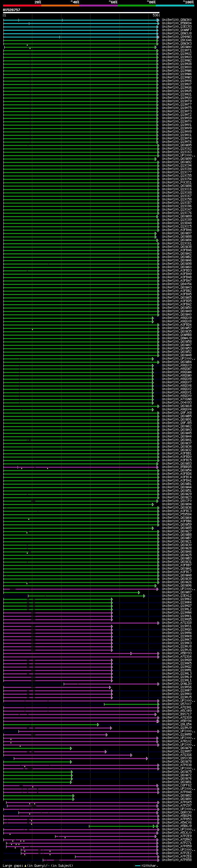Viewport: 197px width, 868px height.
Task: Click the green alignment bar in Q9LQ54 row
Action: pos(51,725)
